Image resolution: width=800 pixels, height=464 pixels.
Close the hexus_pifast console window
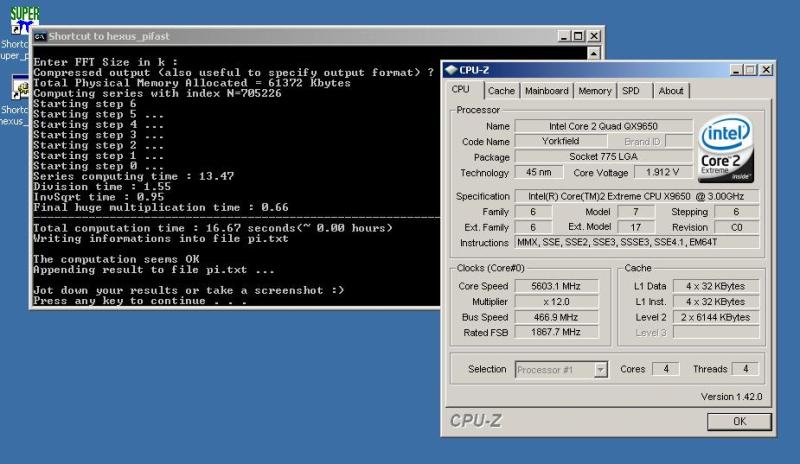tap(594, 36)
